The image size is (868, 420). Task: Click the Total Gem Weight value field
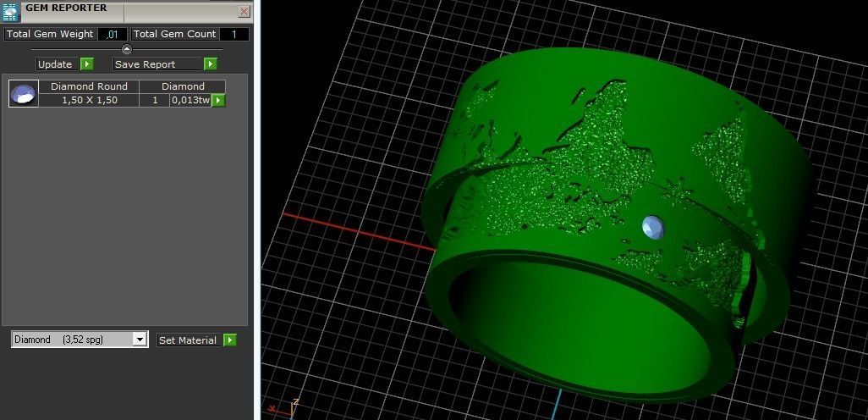tap(113, 35)
